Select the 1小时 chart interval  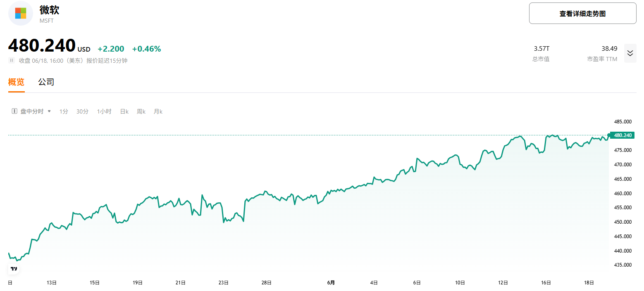click(x=104, y=111)
